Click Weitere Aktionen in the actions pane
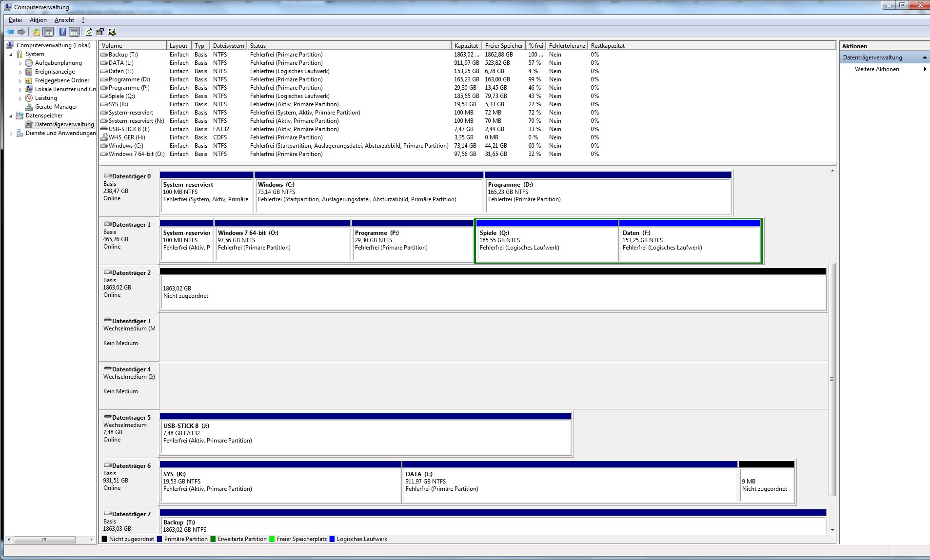Screen dimensions: 930x560 coord(876,69)
